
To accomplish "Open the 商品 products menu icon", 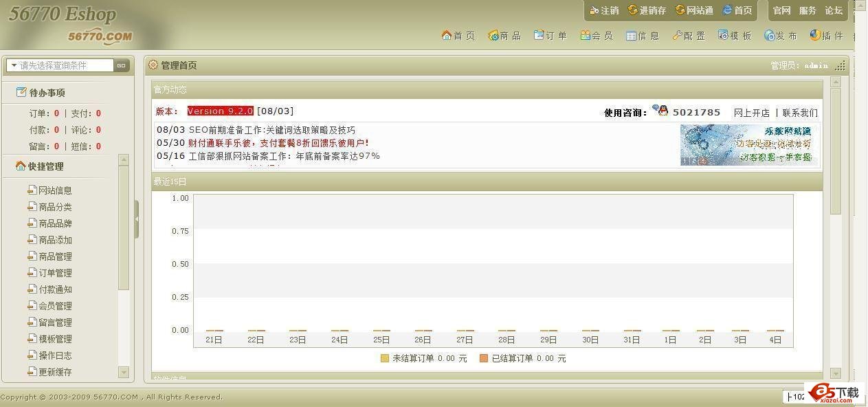I will (493, 36).
